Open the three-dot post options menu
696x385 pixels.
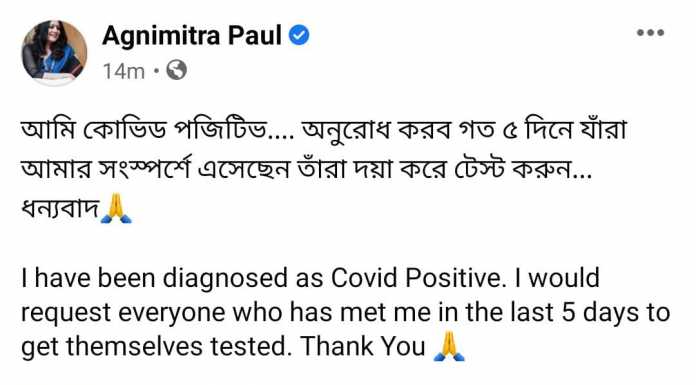click(650, 32)
